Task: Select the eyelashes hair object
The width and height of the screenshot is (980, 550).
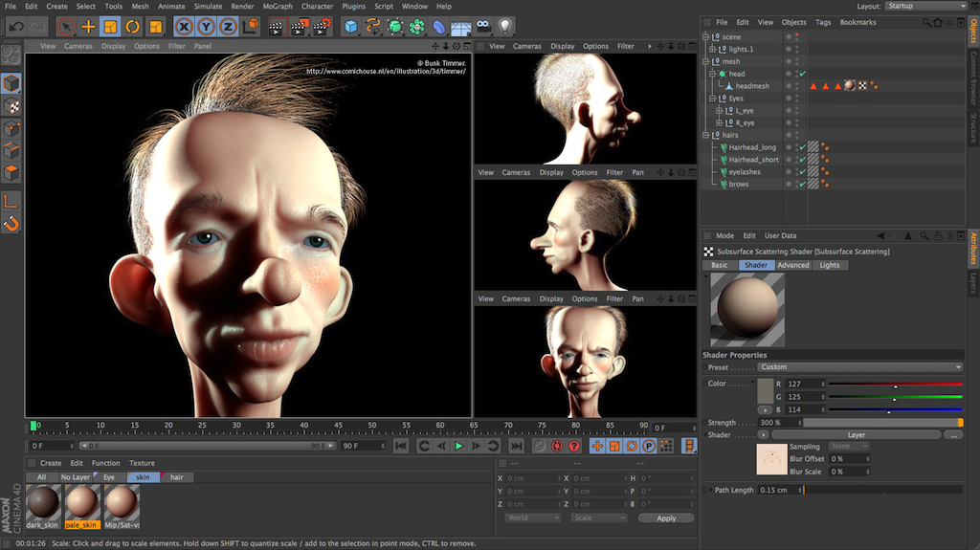Action: point(745,172)
